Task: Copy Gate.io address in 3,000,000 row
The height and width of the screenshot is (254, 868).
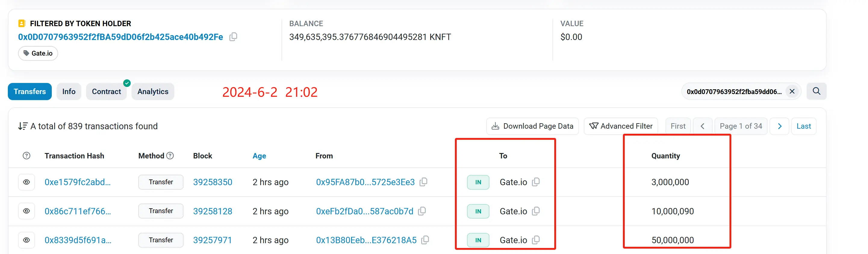Action: [x=536, y=182]
